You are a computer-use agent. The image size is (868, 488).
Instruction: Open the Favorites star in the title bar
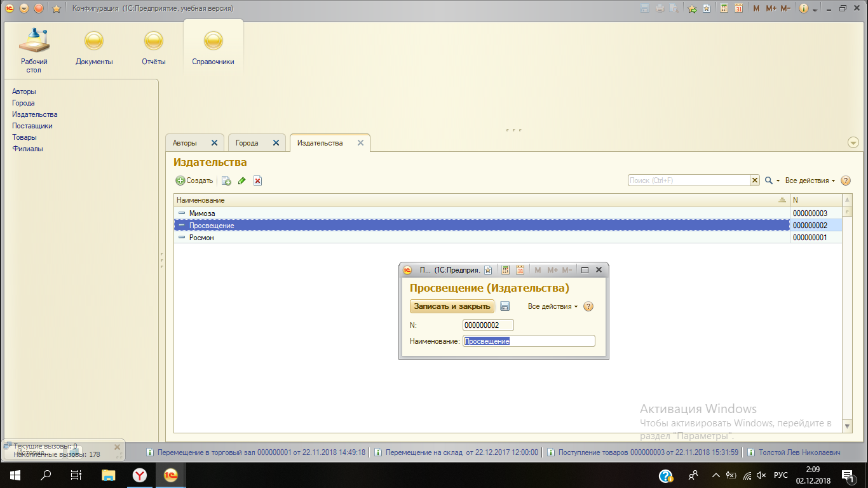(x=56, y=9)
